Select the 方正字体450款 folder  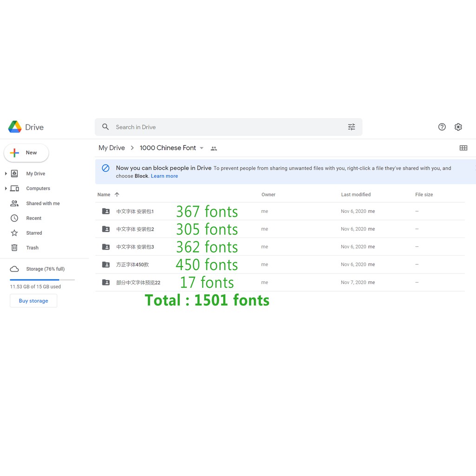pyautogui.click(x=132, y=264)
